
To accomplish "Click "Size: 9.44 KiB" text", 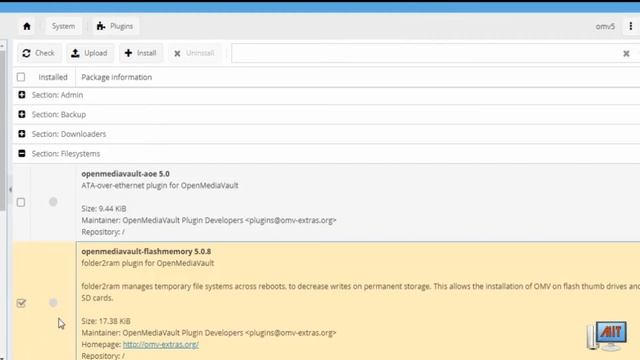I will click(104, 209).
